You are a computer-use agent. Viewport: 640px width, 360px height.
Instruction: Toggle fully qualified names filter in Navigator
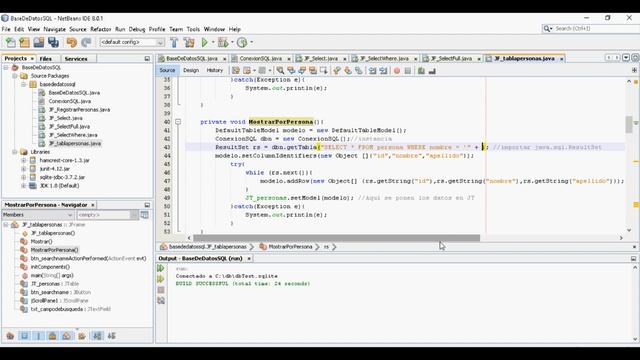(82, 336)
